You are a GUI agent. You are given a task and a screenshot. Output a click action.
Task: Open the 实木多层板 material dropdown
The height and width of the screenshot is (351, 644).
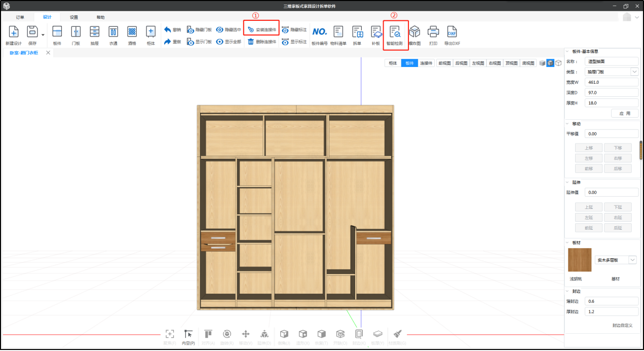pos(632,260)
